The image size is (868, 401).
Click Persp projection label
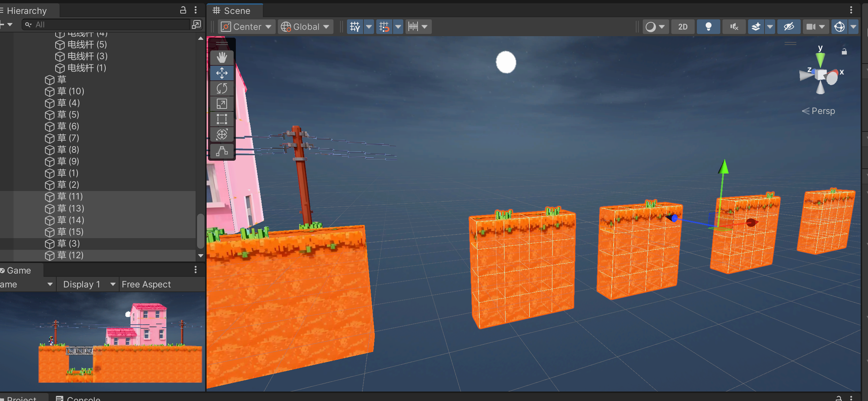tap(823, 111)
